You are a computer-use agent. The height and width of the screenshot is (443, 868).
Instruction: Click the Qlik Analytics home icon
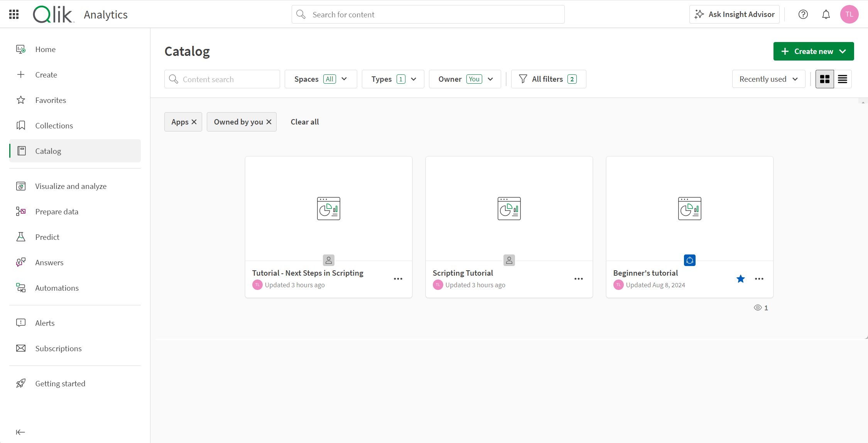coord(52,15)
